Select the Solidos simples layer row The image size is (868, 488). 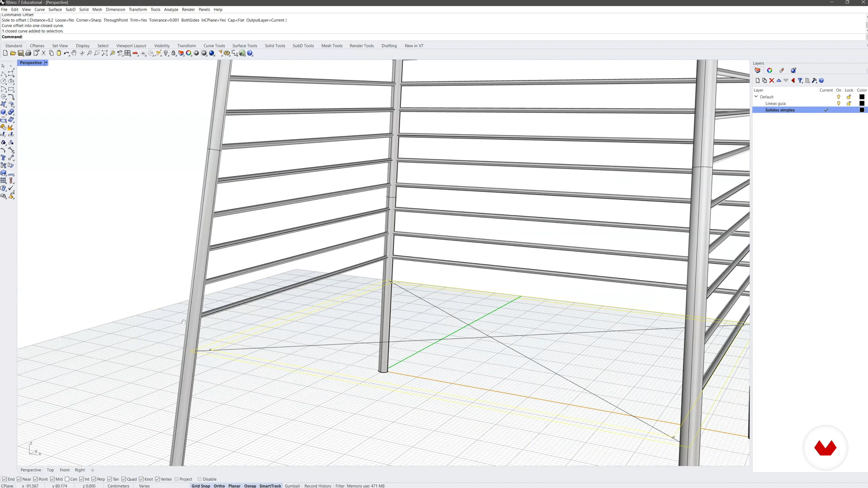(809, 110)
